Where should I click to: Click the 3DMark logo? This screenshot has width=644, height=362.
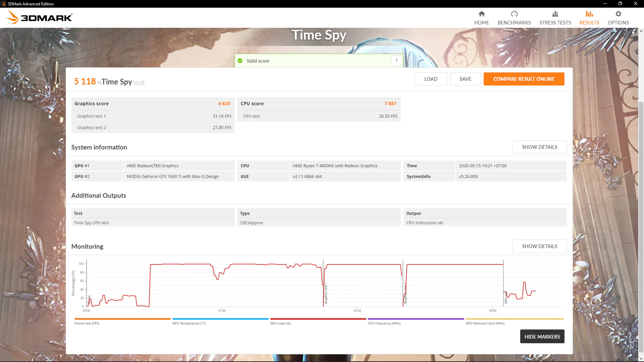pyautogui.click(x=39, y=17)
